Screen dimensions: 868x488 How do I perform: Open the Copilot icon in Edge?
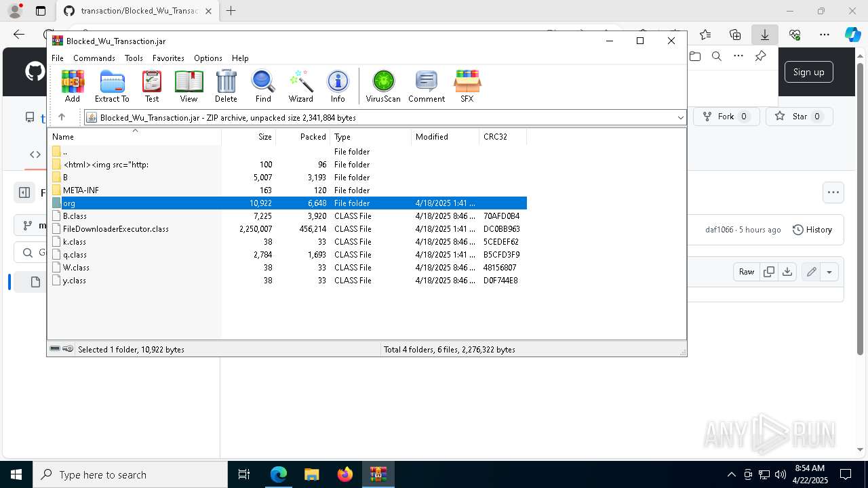click(x=852, y=35)
